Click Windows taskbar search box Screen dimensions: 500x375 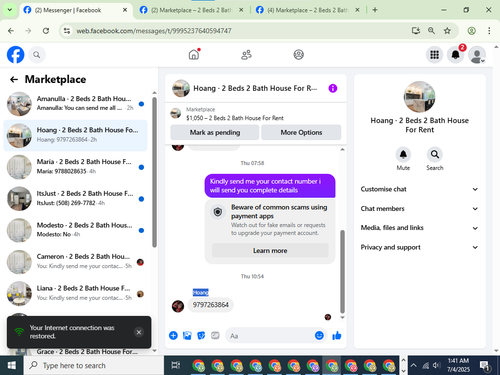coord(94,365)
